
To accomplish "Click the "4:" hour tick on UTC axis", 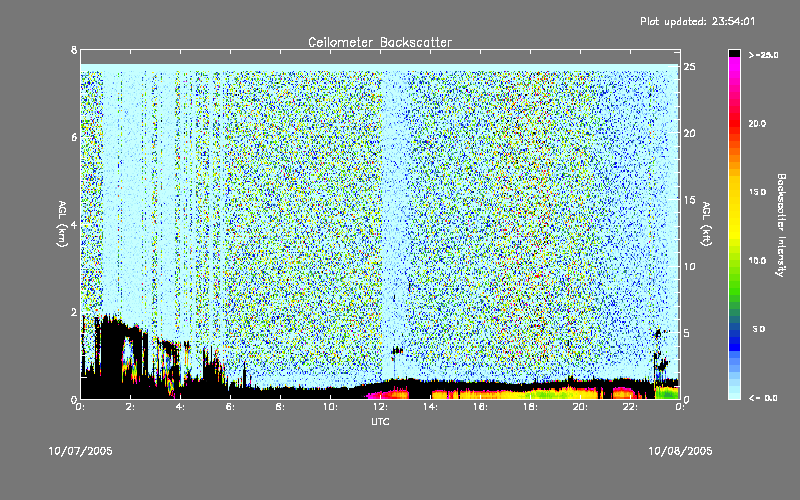I will point(181,407).
